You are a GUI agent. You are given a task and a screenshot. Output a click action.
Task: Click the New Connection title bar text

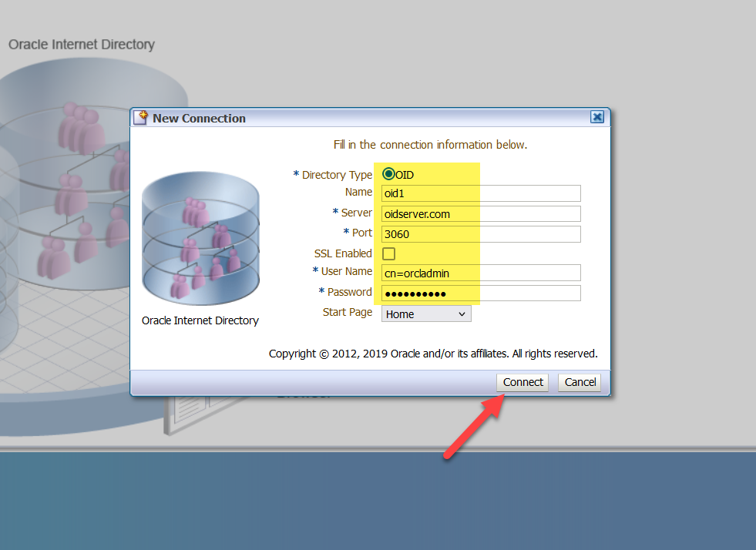coord(199,119)
